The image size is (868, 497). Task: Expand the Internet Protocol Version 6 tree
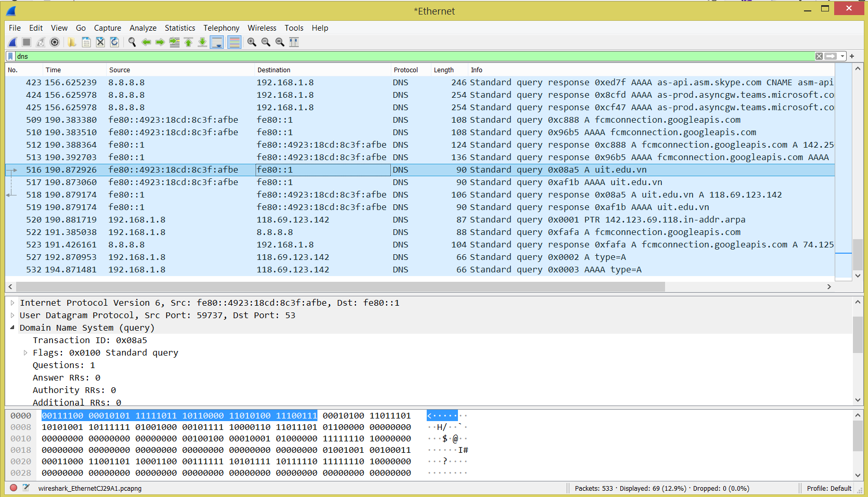(x=12, y=303)
